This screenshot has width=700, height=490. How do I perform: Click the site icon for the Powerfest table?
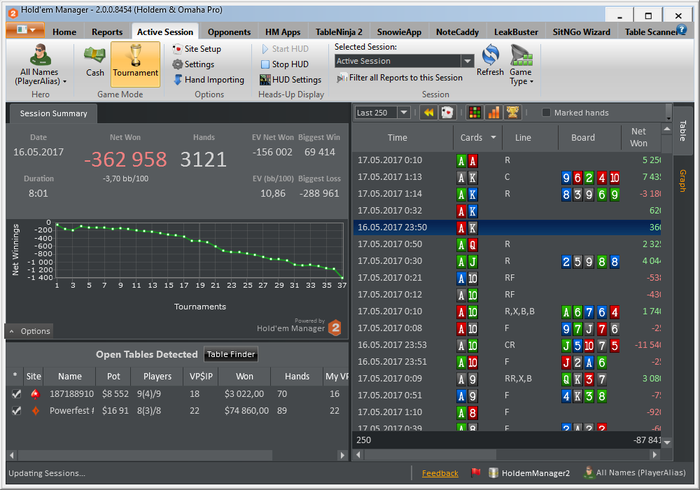coord(35,411)
